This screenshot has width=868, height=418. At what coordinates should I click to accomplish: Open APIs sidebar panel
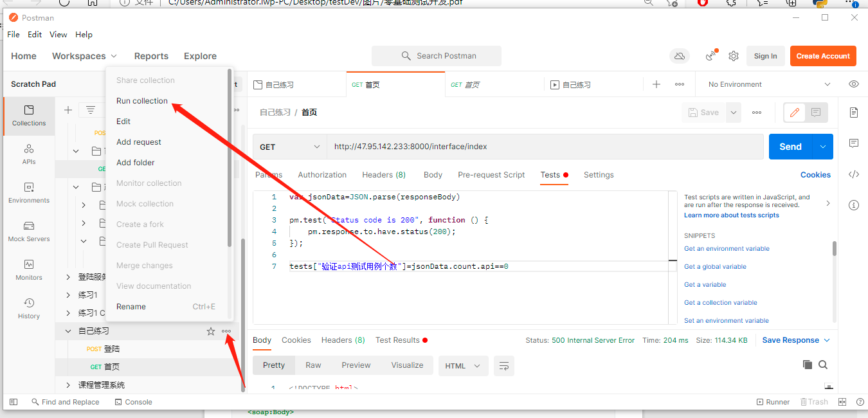(x=29, y=154)
